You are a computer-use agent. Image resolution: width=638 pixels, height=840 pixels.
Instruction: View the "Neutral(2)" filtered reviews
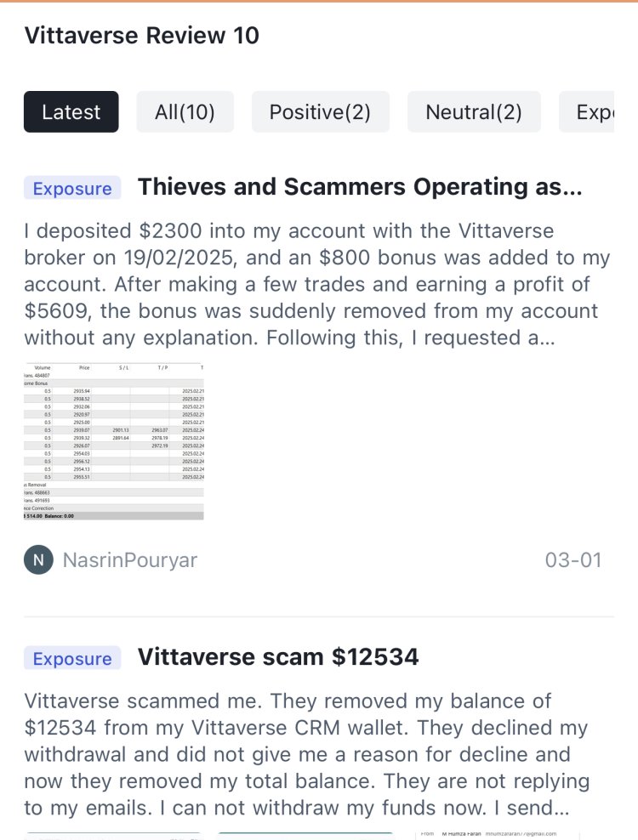point(474,111)
